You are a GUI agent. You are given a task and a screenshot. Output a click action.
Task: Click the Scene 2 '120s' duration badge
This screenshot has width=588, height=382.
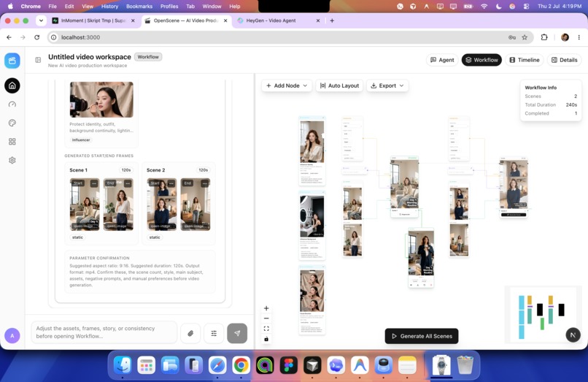pos(204,170)
